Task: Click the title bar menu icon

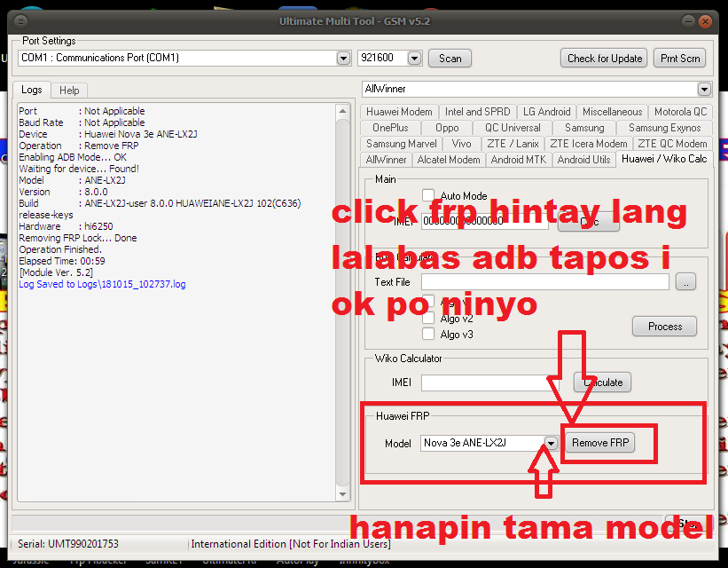Action: [x=20, y=21]
